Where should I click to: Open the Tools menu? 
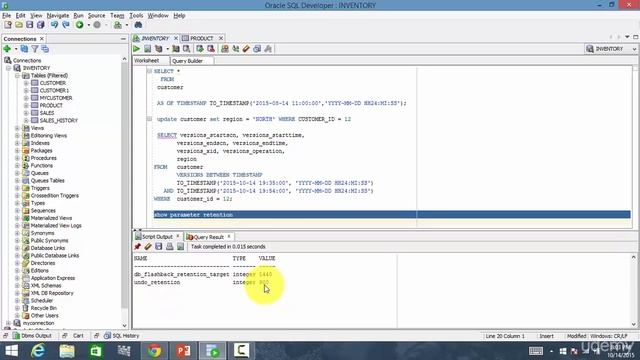click(x=136, y=16)
